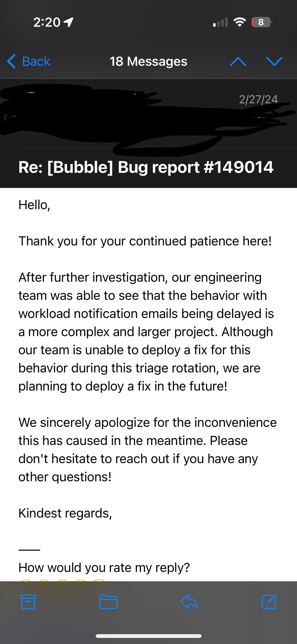Tap the battery indicator showing 8 percent
The height and width of the screenshot is (644, 297).
click(x=261, y=23)
